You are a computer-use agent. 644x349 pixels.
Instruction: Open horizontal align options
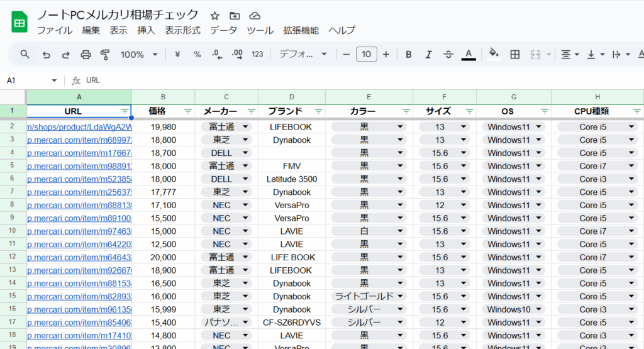[x=570, y=54]
